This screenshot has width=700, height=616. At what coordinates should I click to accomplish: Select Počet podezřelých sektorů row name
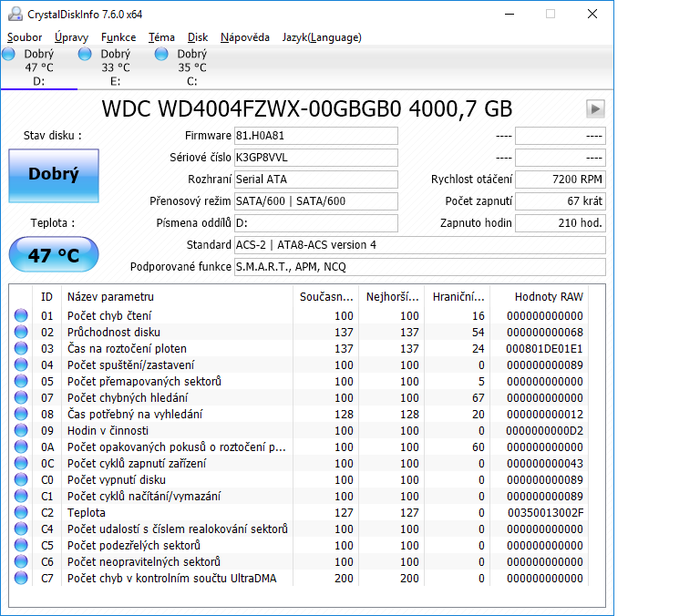134,546
